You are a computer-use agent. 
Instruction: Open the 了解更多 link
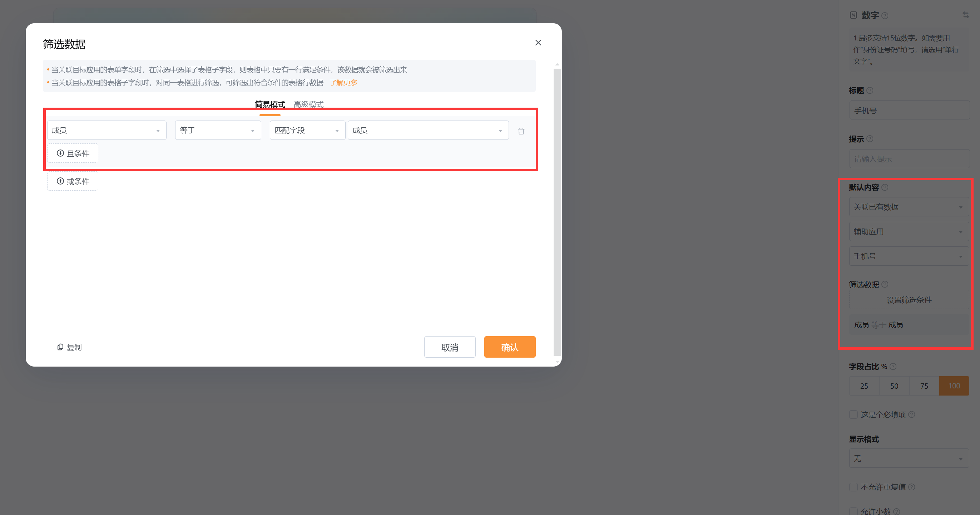tap(343, 83)
